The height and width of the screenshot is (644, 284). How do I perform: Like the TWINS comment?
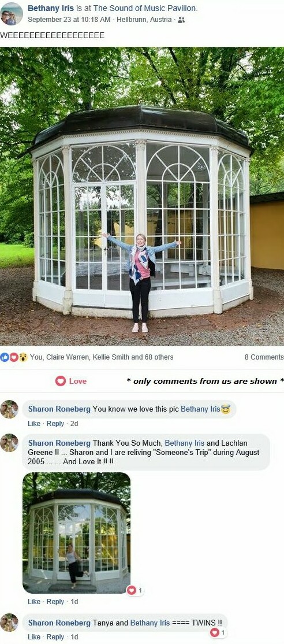click(x=34, y=637)
